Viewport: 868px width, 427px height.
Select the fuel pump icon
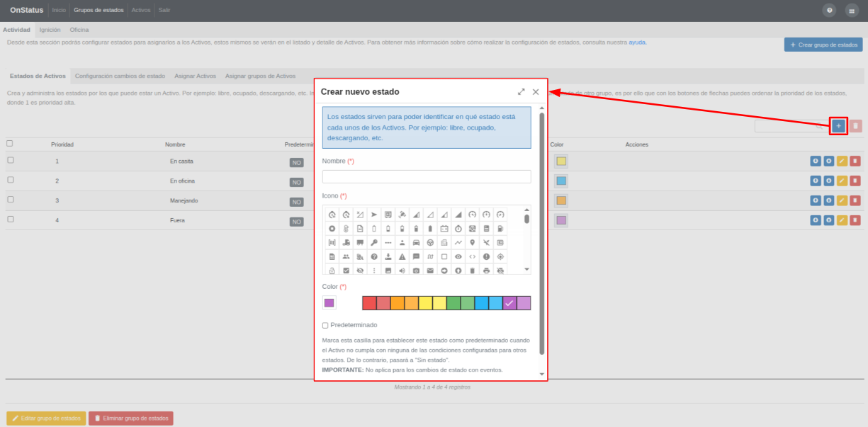(x=500, y=229)
